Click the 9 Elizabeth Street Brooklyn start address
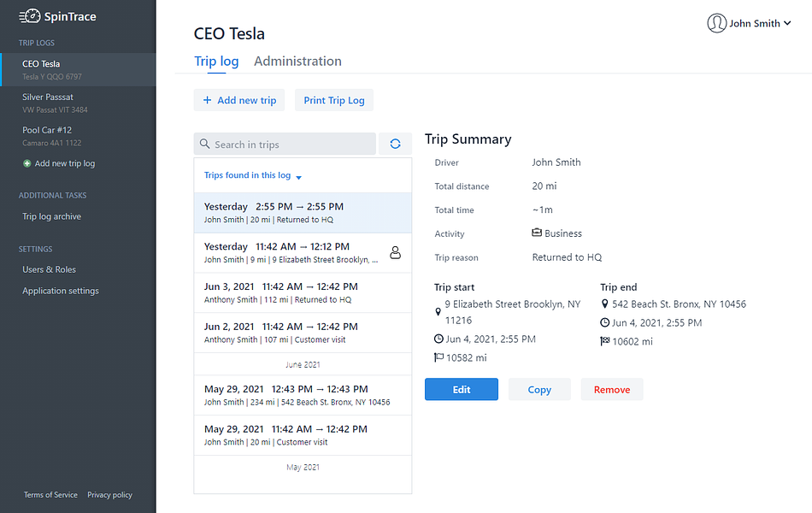Viewport: 812px width, 513px height. coord(513,312)
